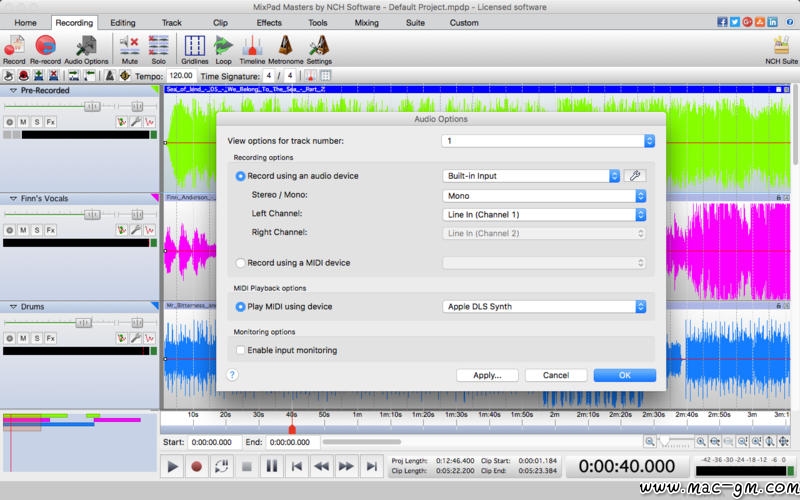Click the Play transport button
This screenshot has width=800, height=500.
[x=172, y=466]
